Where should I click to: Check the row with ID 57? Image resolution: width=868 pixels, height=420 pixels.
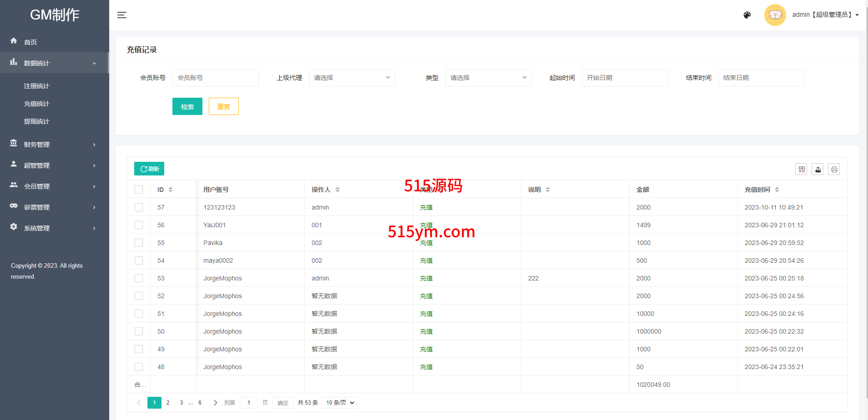coord(139,207)
